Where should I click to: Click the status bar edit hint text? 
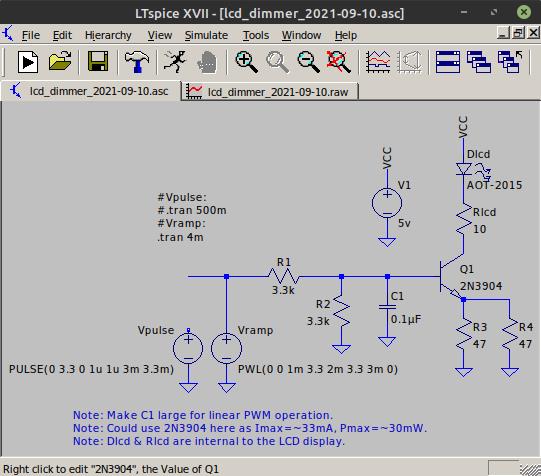pyautogui.click(x=111, y=469)
